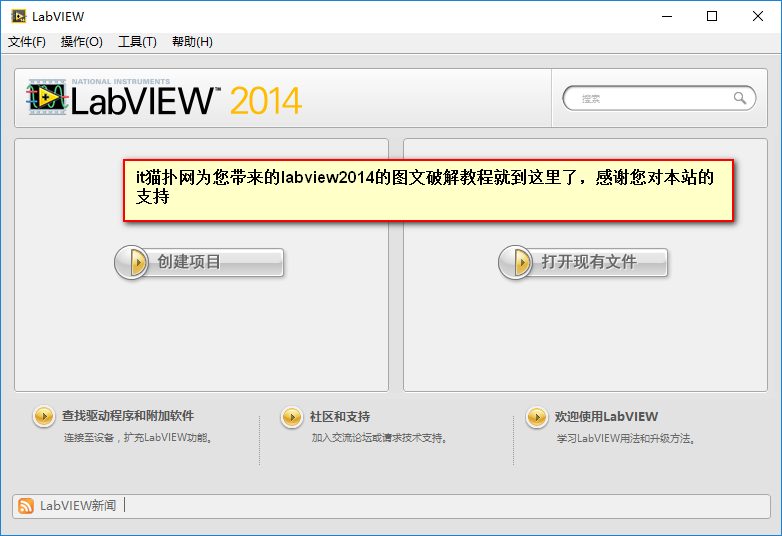Click the LabVIEW title bar app icon

point(18,16)
